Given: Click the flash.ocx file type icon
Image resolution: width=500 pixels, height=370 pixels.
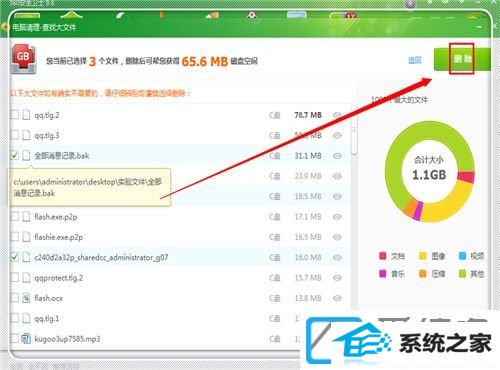Looking at the screenshot, I should point(26,298).
